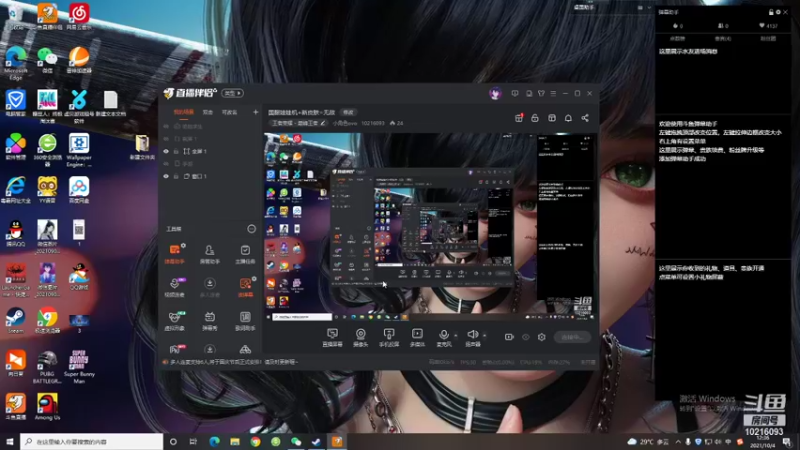Open the 弹幕助手 tool in the toolbox
Image resolution: width=800 pixels, height=450 pixels.
174,254
